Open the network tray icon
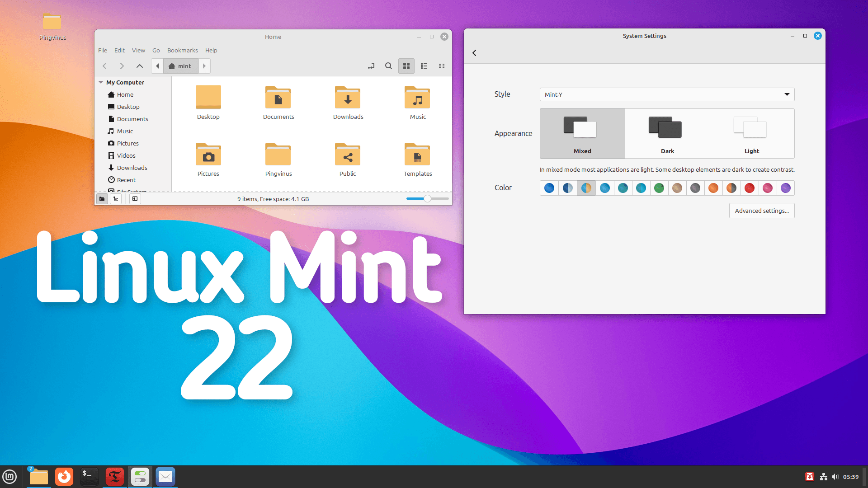The width and height of the screenshot is (868, 488). [824, 477]
